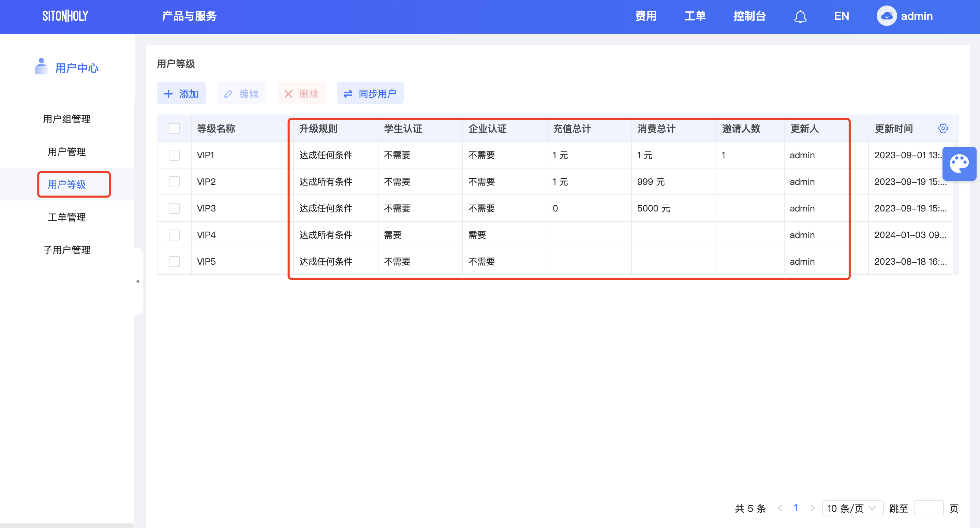980x528 pixels.
Task: Open the 控制台 menu
Action: 749,16
